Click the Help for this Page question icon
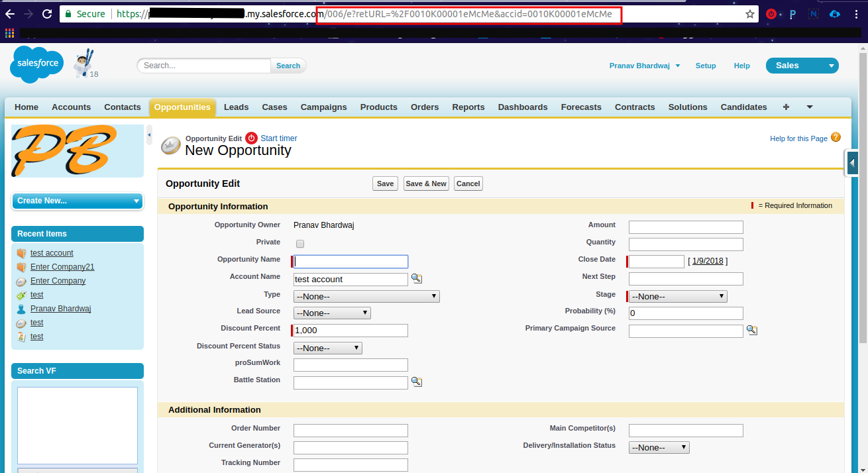The height and width of the screenshot is (473, 868). (x=836, y=138)
